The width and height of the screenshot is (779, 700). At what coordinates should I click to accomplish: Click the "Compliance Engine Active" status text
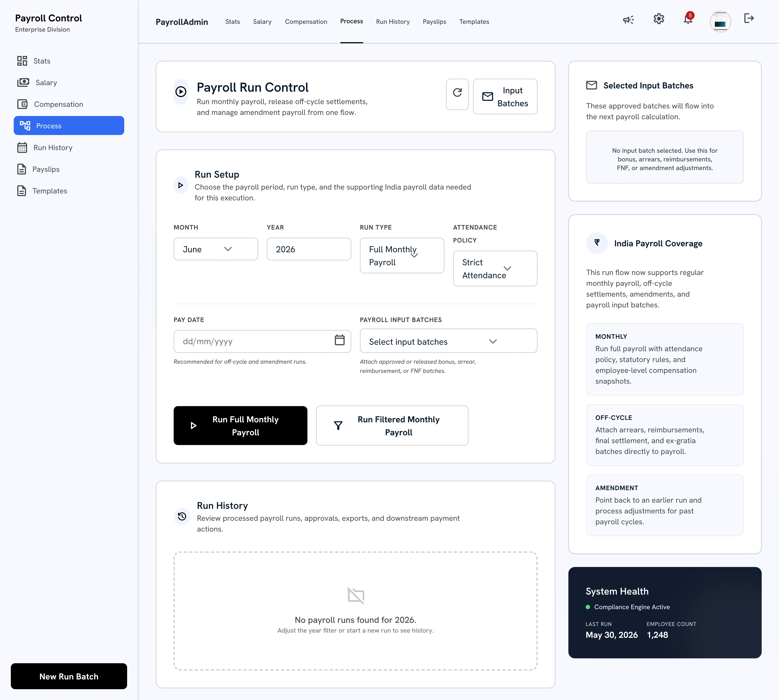[x=632, y=607]
